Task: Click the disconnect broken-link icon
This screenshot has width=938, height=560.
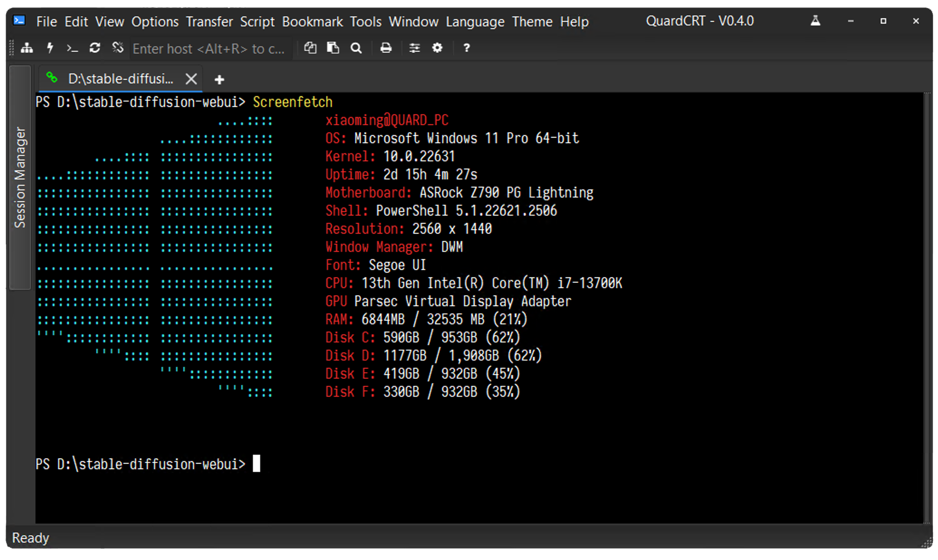Action: pos(118,48)
